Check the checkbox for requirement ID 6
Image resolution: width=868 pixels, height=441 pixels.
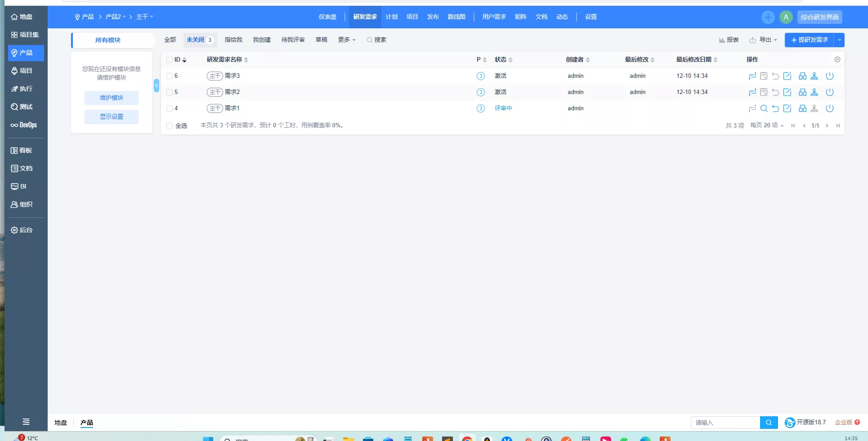coord(170,76)
